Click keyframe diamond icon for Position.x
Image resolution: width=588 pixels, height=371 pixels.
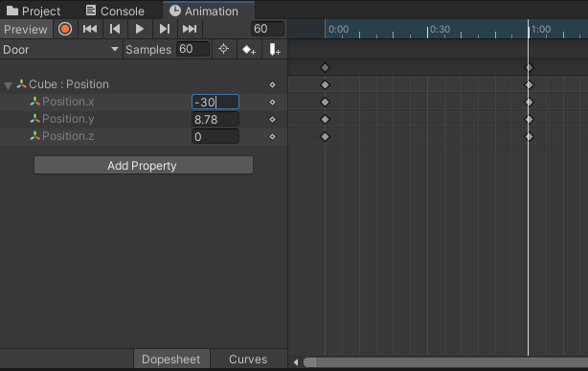[273, 103]
